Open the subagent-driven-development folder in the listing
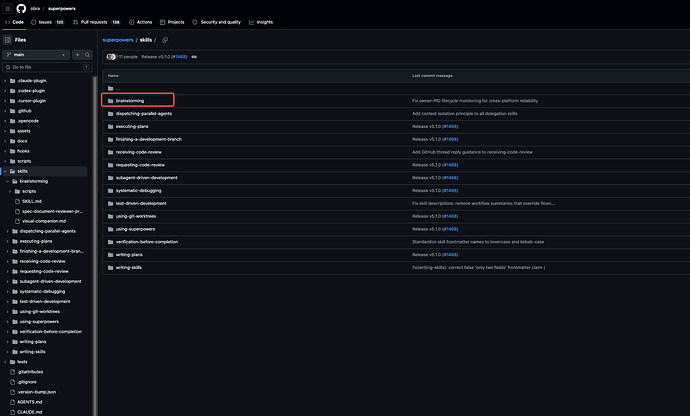 [x=147, y=178]
